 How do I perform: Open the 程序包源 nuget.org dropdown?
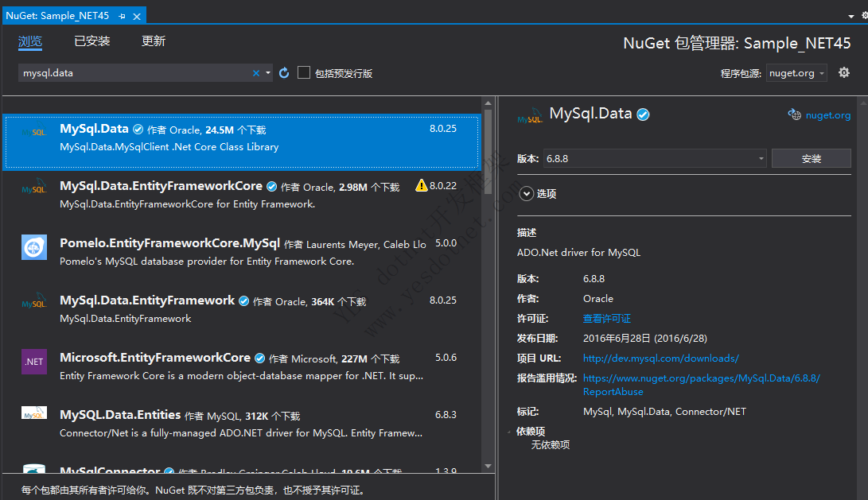(796, 73)
